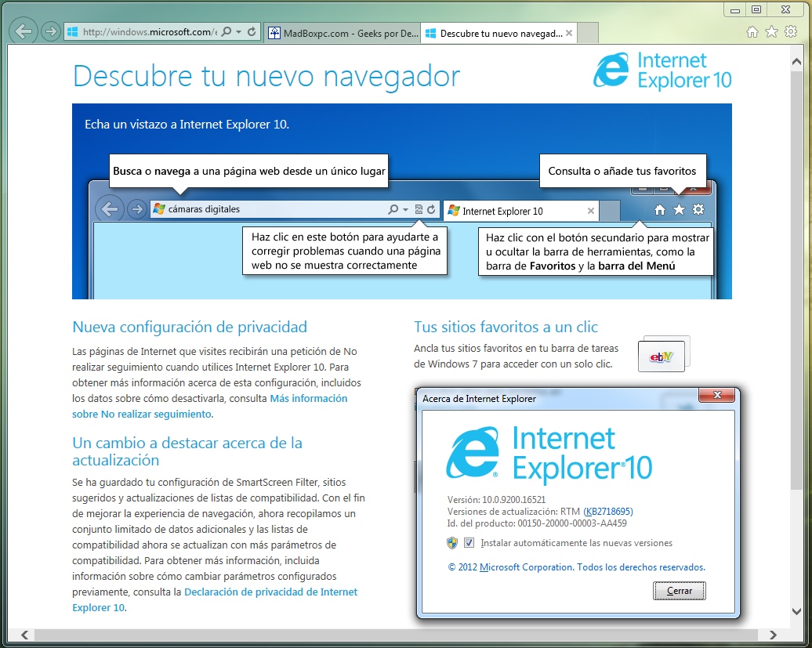Click the forward arrow in the illustration

136,209
